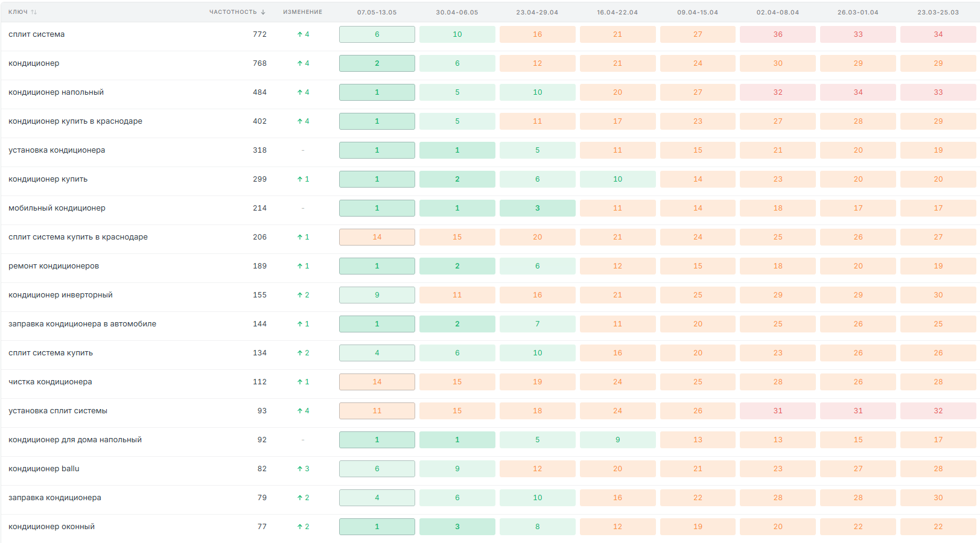Click position 6 cell for сплит система 07.05-13.05

coord(377,34)
